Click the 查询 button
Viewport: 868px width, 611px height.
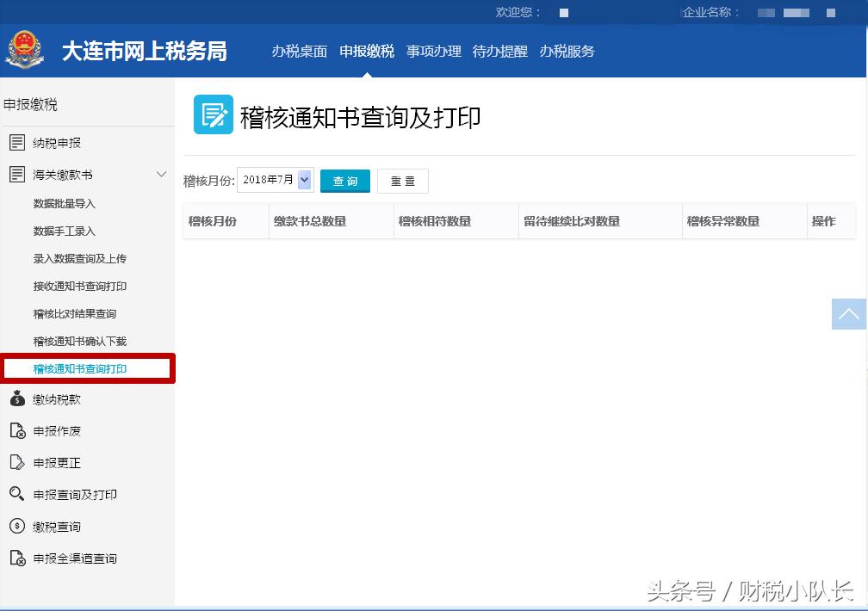point(344,181)
